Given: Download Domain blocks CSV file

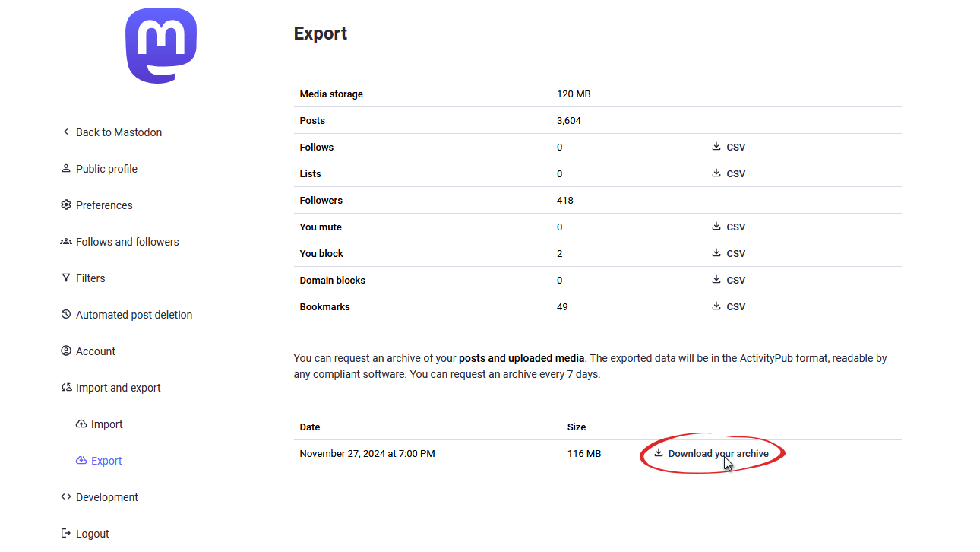Looking at the screenshot, I should tap(729, 280).
